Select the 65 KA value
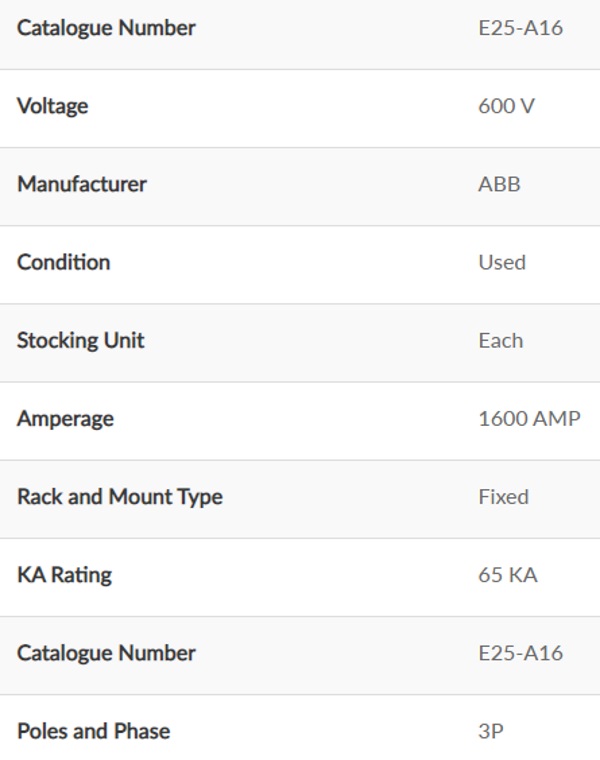600x760 pixels. tap(508, 575)
